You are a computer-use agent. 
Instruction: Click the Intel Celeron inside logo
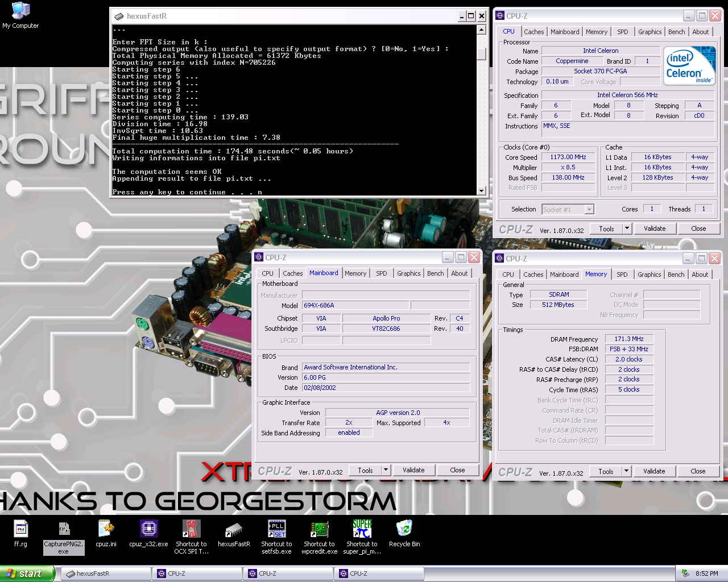(x=690, y=65)
